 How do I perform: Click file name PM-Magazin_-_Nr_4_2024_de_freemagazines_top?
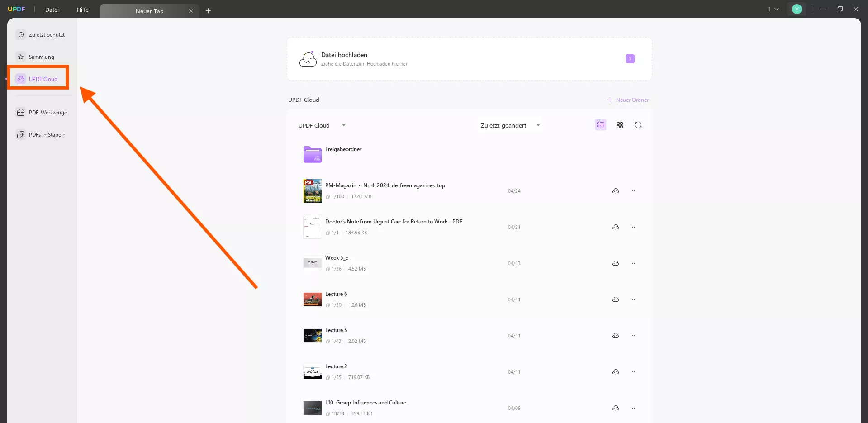pos(385,185)
